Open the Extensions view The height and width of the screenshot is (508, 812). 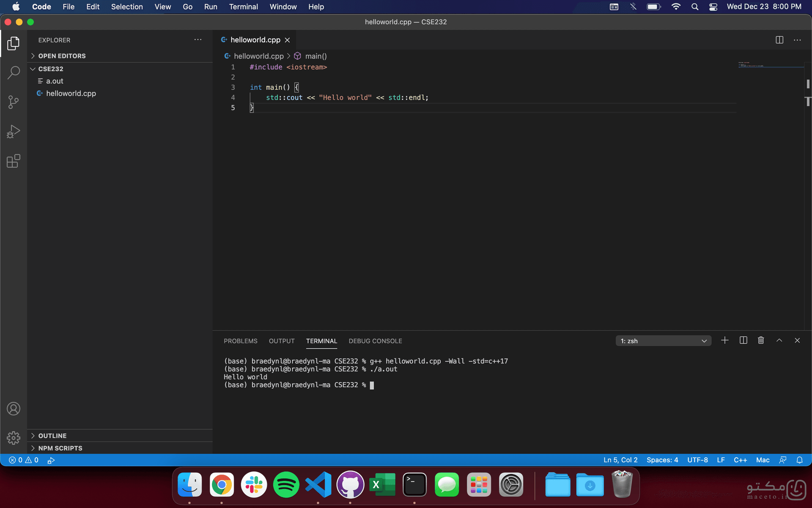[14, 161]
